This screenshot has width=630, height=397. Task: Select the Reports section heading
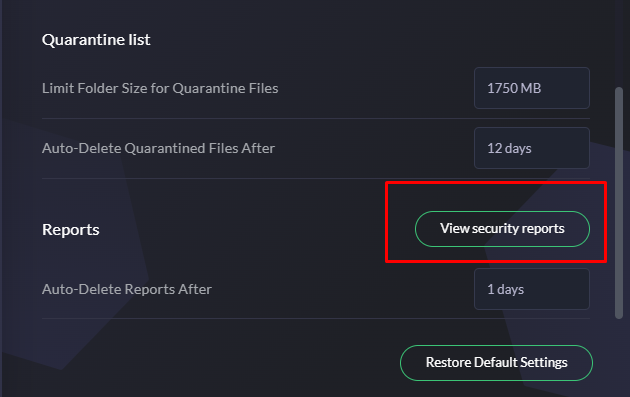pyautogui.click(x=71, y=230)
